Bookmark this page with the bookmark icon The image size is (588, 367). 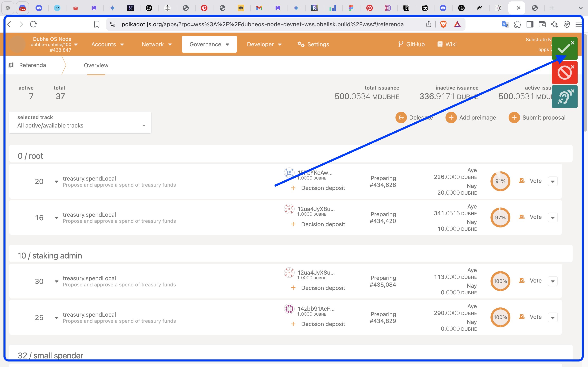[x=97, y=24]
